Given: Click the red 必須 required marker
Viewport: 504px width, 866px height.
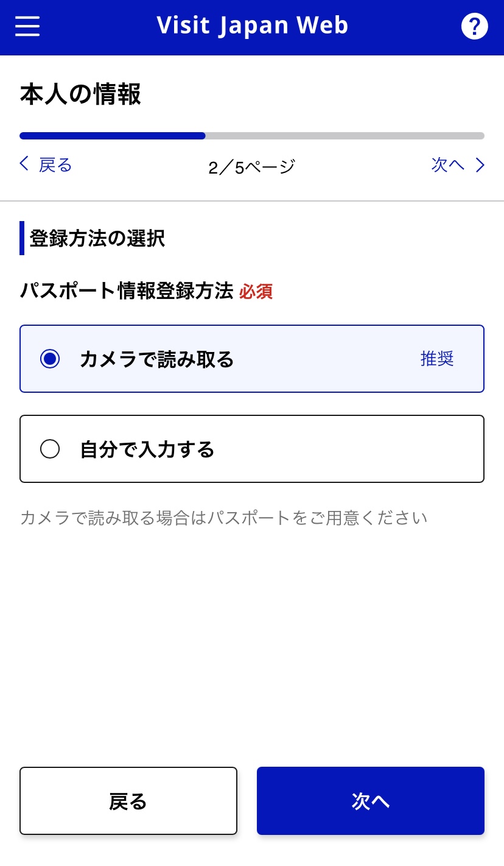Looking at the screenshot, I should pos(256,292).
